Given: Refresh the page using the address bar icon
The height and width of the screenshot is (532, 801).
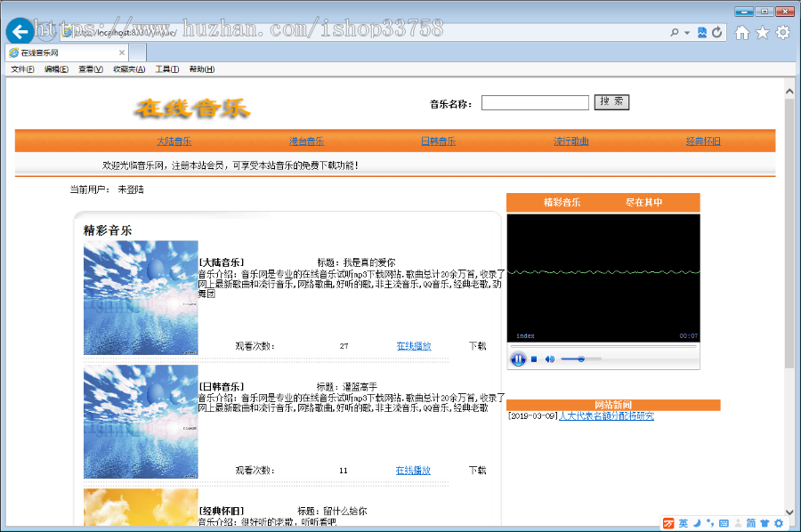Looking at the screenshot, I should (x=716, y=31).
